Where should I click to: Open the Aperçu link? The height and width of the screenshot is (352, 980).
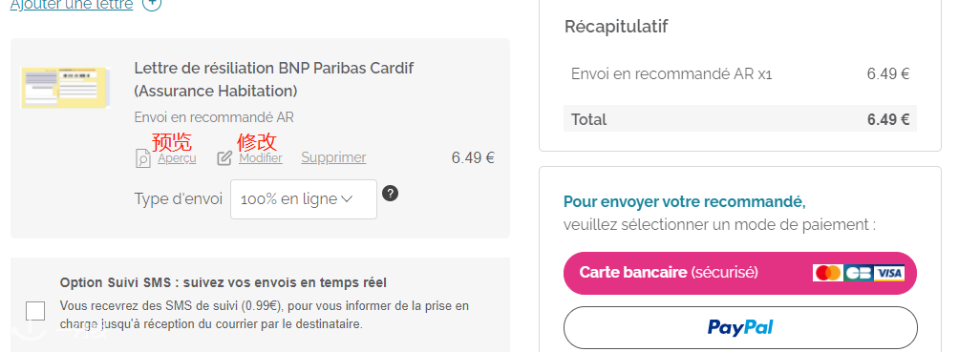coord(177,158)
